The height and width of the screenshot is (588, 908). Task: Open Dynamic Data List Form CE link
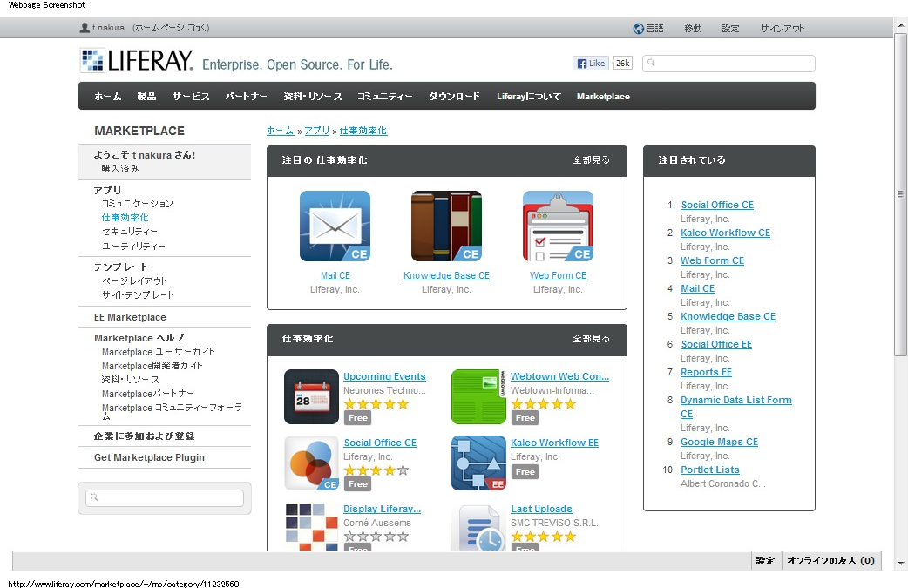coord(736,407)
